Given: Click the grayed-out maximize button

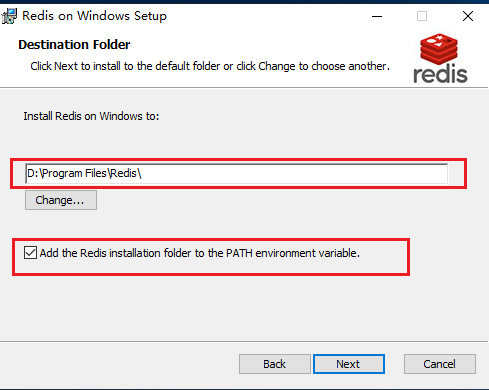Looking at the screenshot, I should pos(422,16).
